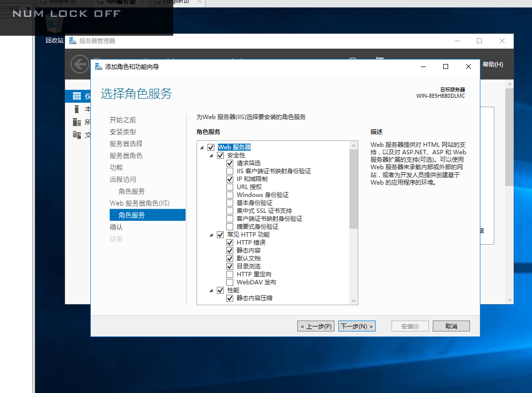
Task: Toggle the Web 服务器 checkbox
Action: pyautogui.click(x=211, y=147)
